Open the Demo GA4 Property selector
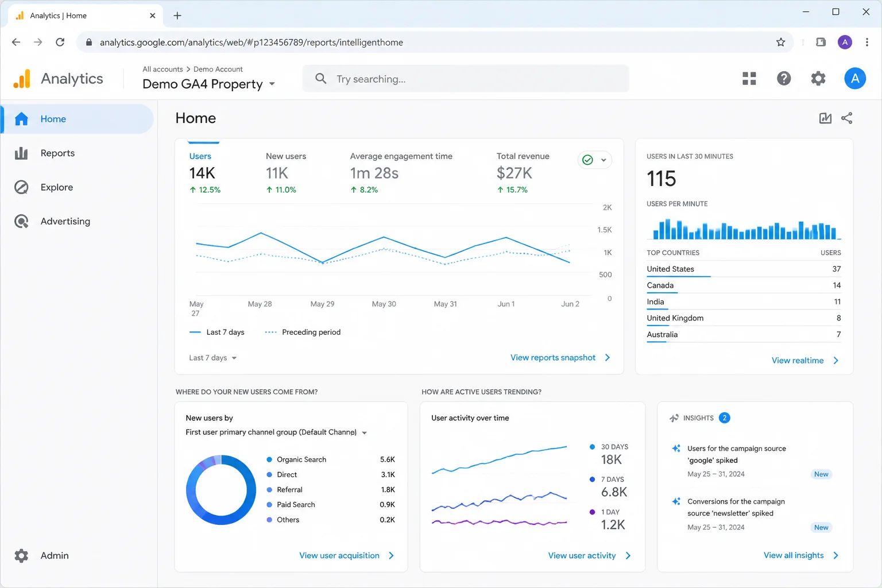Image resolution: width=882 pixels, height=588 pixels. (209, 84)
